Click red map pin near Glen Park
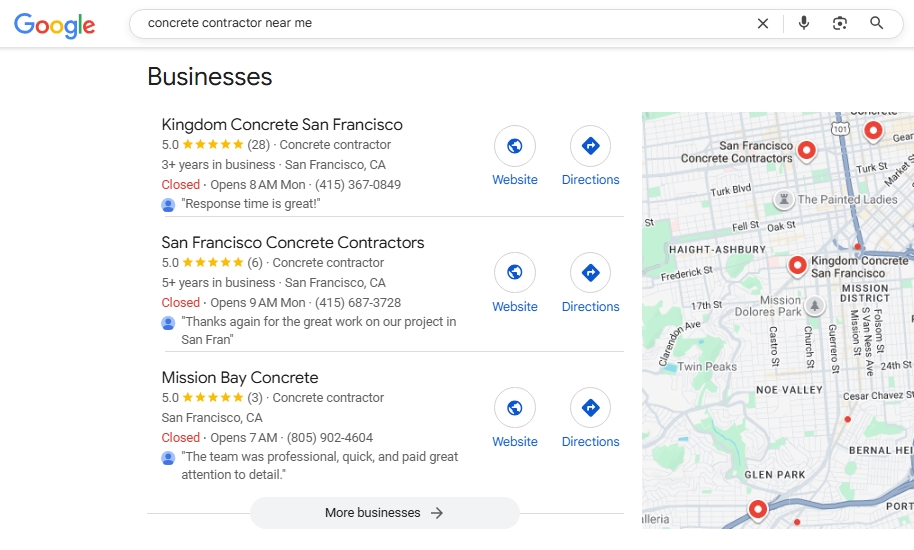 click(758, 509)
